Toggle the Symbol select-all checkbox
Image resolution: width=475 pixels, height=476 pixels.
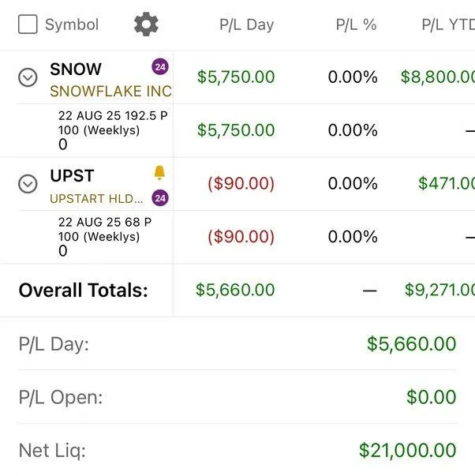tap(28, 24)
